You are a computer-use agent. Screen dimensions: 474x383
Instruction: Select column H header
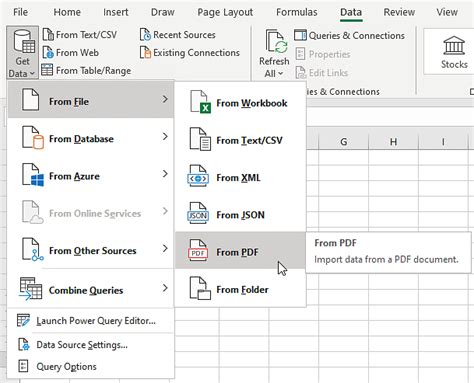tap(393, 142)
